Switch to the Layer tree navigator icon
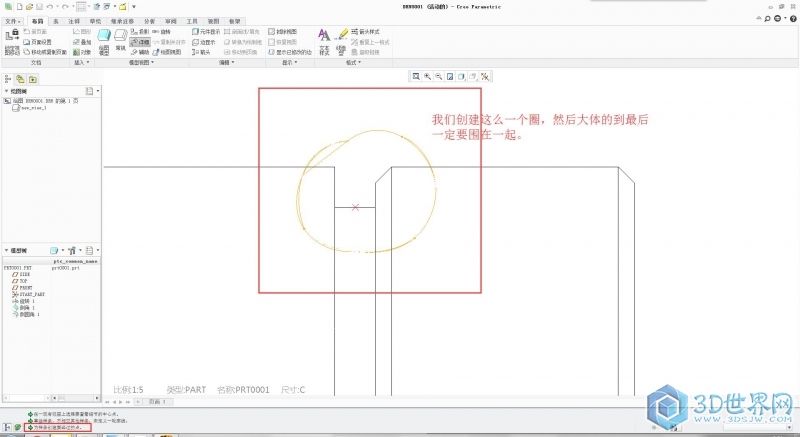The image size is (800, 437). click(x=20, y=79)
